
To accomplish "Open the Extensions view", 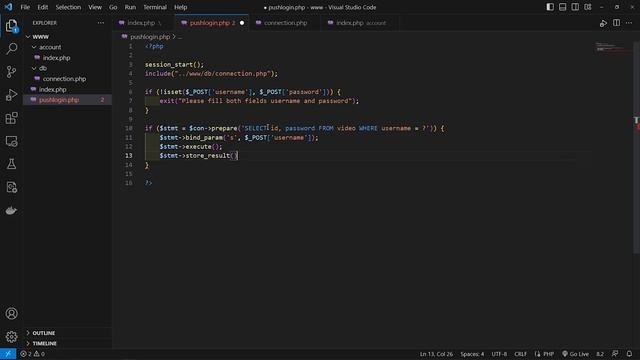I will pos(11,118).
